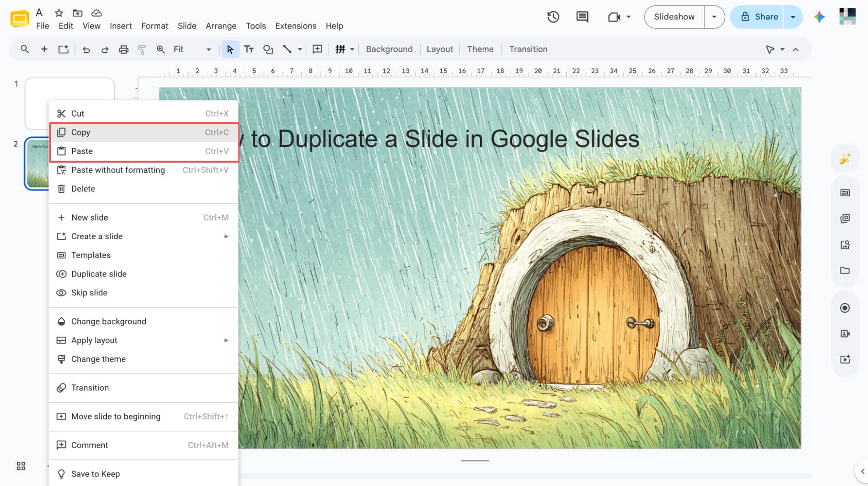Screen dimensions: 868x486
Task: Expand the guides and grid dropdown
Action: 352,50
